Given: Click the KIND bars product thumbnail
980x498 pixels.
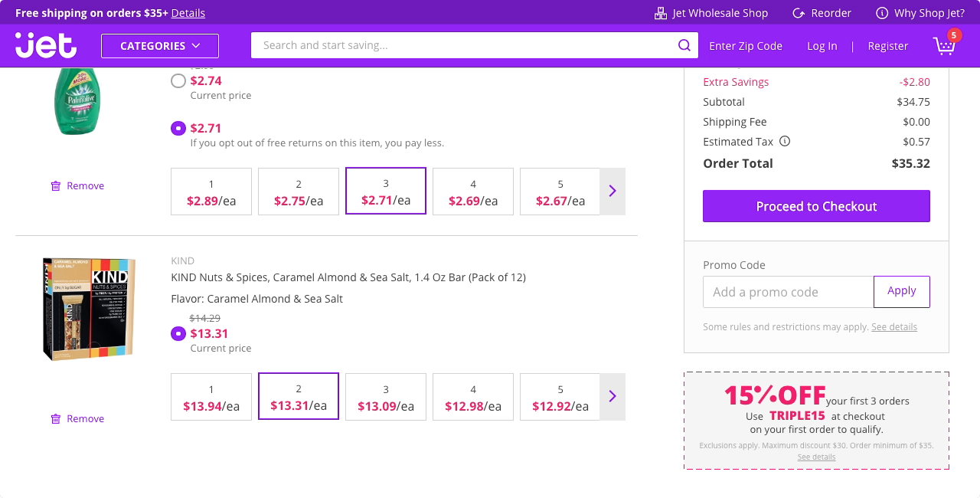Looking at the screenshot, I should [x=89, y=310].
